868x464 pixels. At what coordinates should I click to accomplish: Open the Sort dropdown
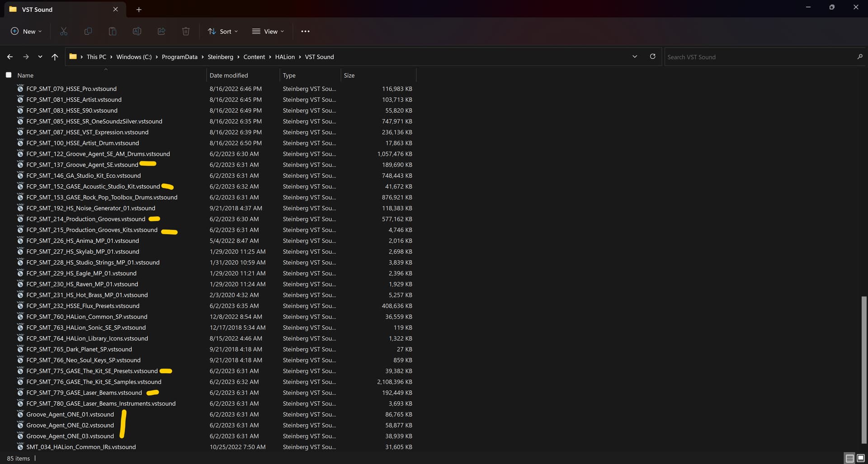coord(222,31)
